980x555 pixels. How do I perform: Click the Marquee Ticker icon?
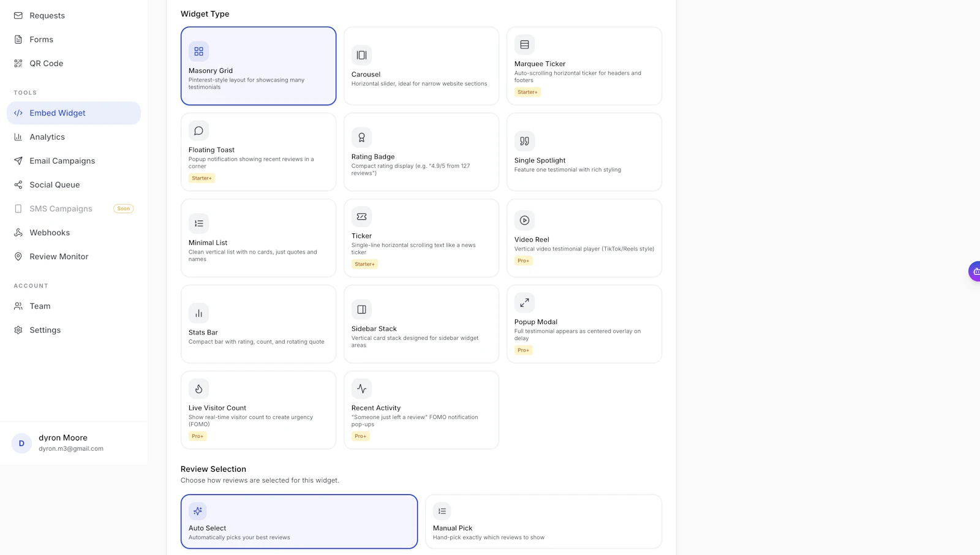coord(524,45)
